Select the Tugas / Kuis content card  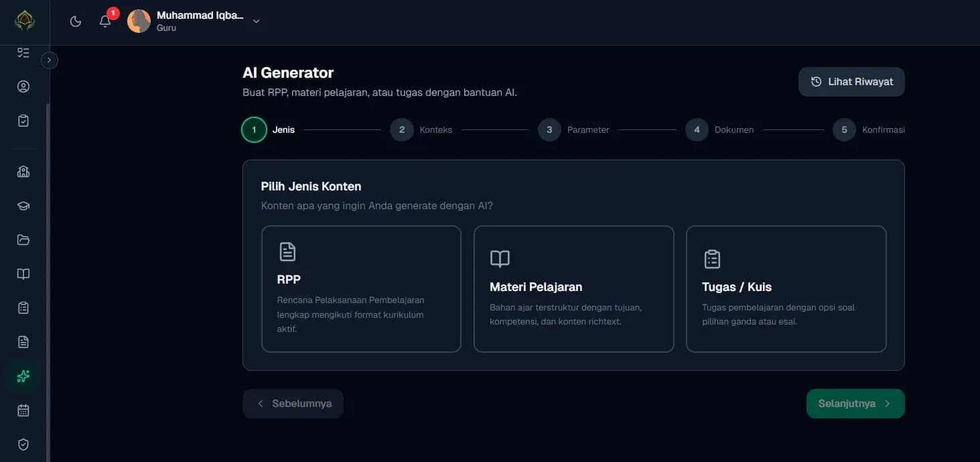786,289
